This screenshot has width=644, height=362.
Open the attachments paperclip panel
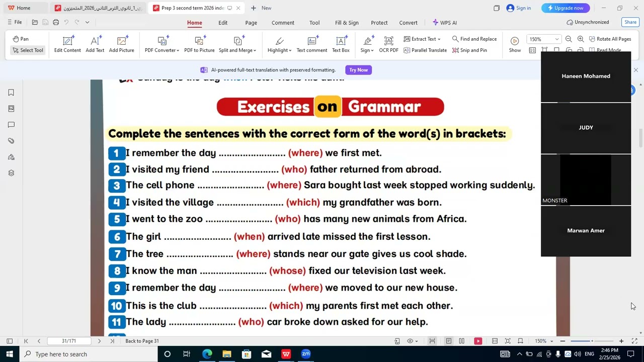(11, 141)
